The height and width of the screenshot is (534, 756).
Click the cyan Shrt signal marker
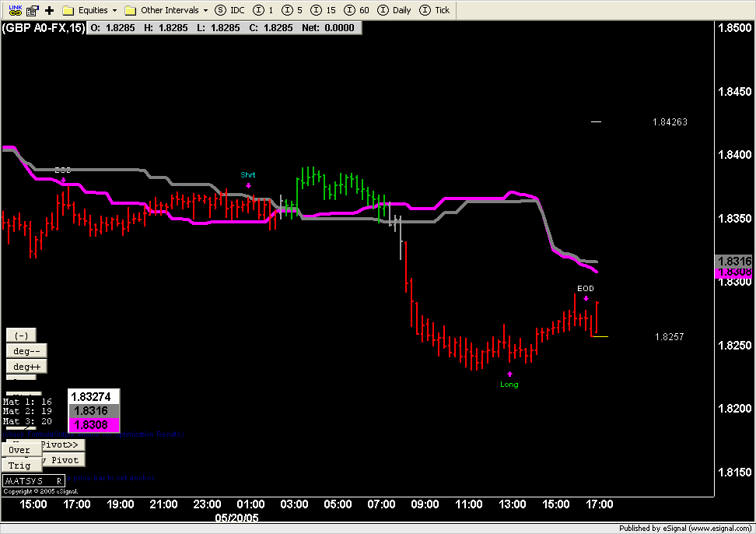click(248, 175)
